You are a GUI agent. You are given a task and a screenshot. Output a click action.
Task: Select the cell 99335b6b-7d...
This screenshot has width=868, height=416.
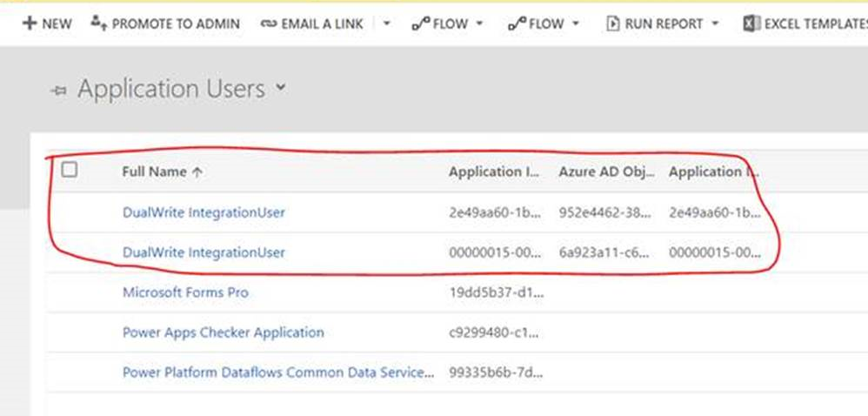click(496, 372)
